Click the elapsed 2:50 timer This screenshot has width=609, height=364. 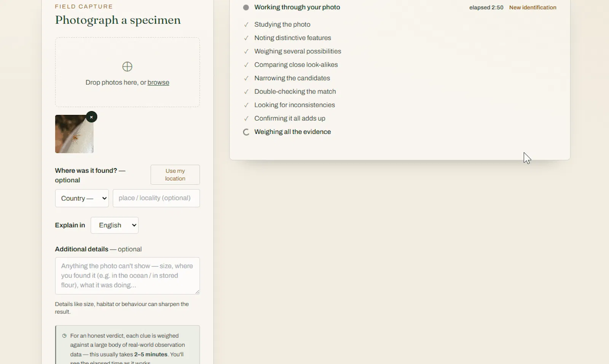[x=486, y=8]
